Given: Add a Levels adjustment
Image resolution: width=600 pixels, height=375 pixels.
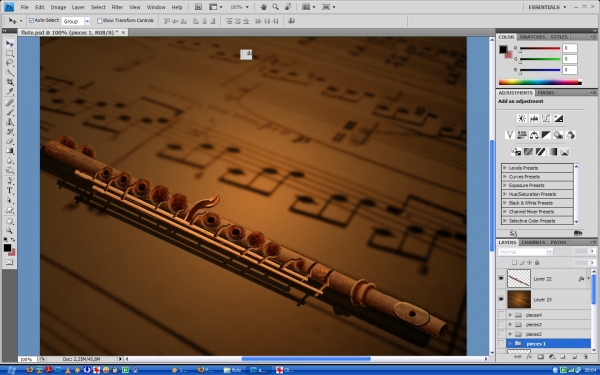Looking at the screenshot, I should [x=534, y=119].
